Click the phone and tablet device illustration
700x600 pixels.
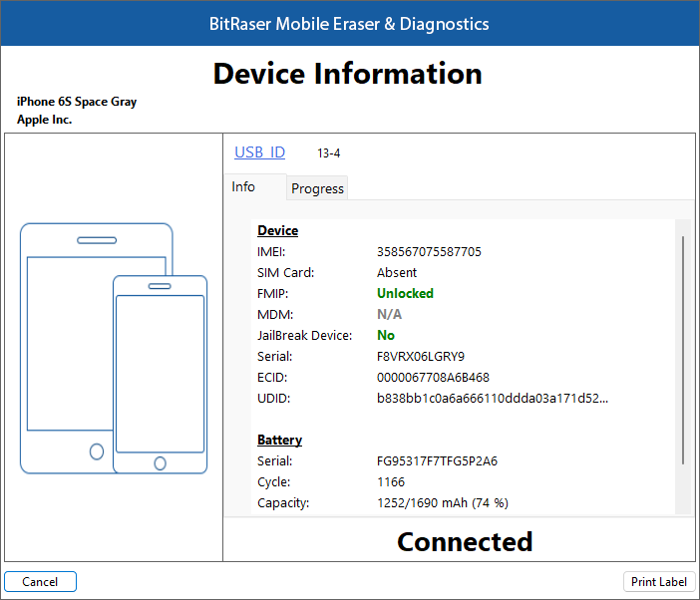click(114, 349)
